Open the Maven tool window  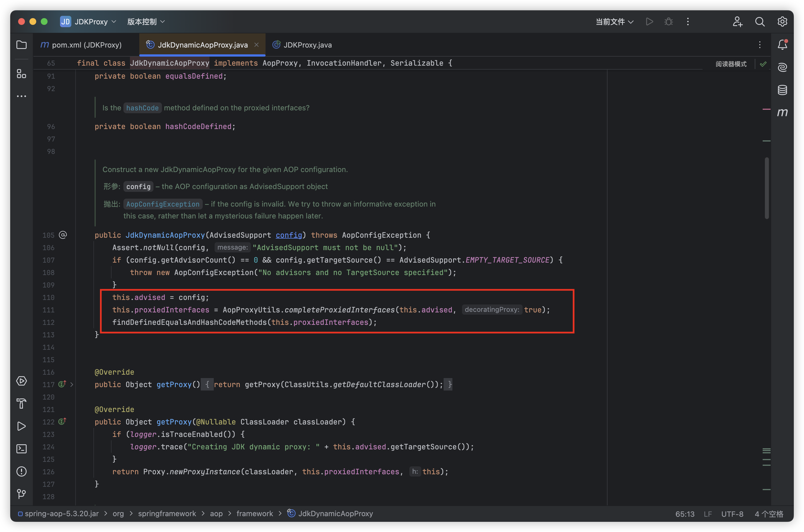pyautogui.click(x=782, y=112)
